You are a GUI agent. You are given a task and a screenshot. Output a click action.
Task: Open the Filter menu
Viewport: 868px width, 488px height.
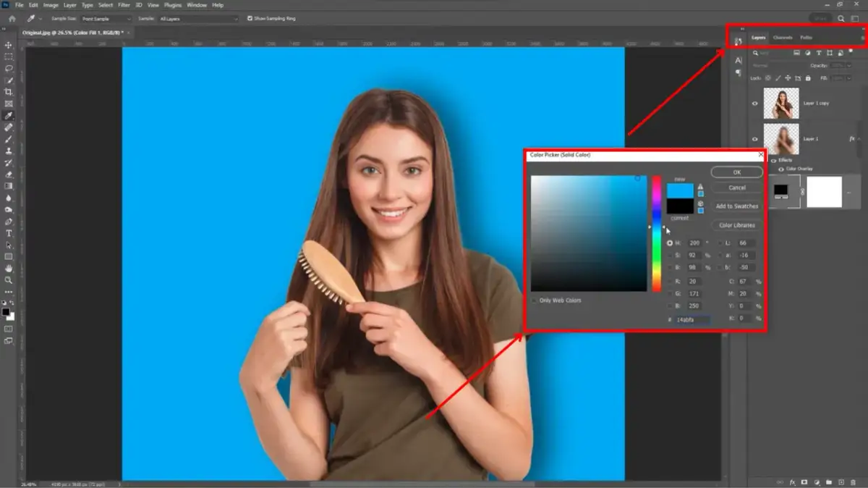click(124, 4)
